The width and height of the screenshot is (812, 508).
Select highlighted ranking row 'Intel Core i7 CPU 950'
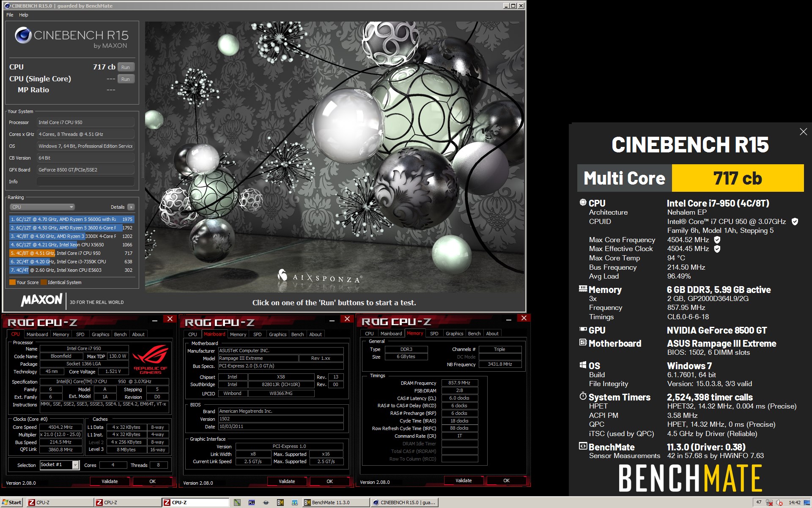71,253
